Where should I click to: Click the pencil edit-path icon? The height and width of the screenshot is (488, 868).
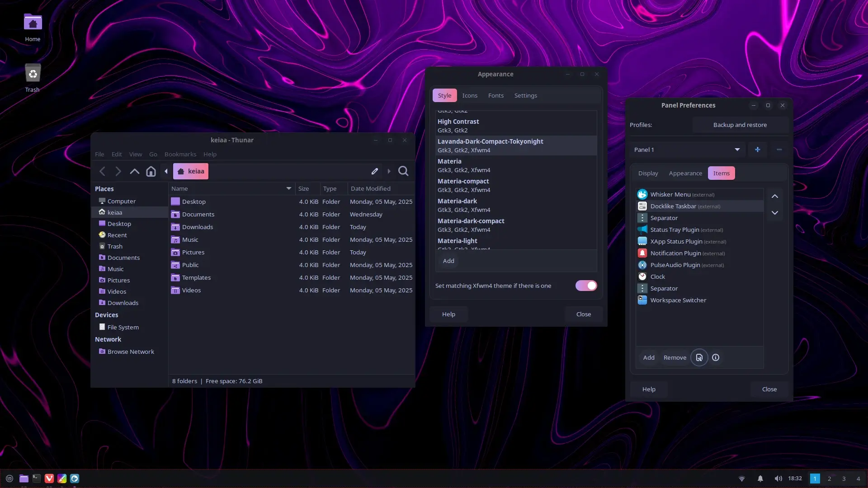(374, 171)
